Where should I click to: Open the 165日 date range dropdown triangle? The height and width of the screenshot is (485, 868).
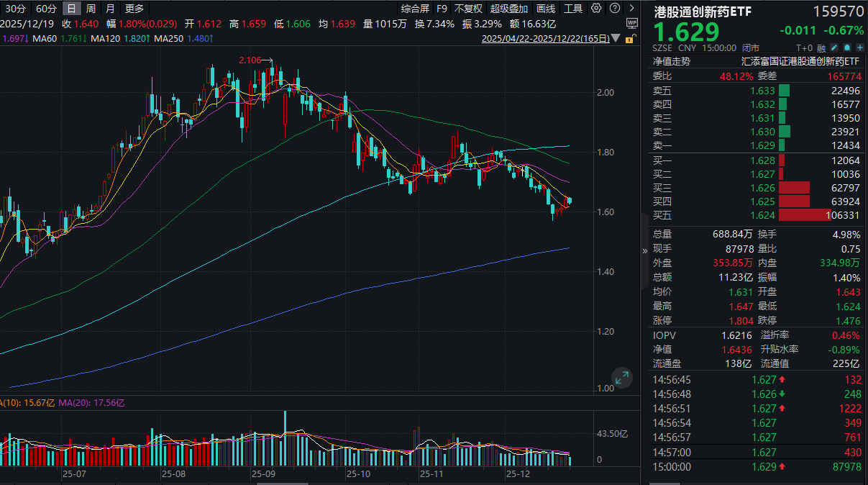tap(615, 38)
